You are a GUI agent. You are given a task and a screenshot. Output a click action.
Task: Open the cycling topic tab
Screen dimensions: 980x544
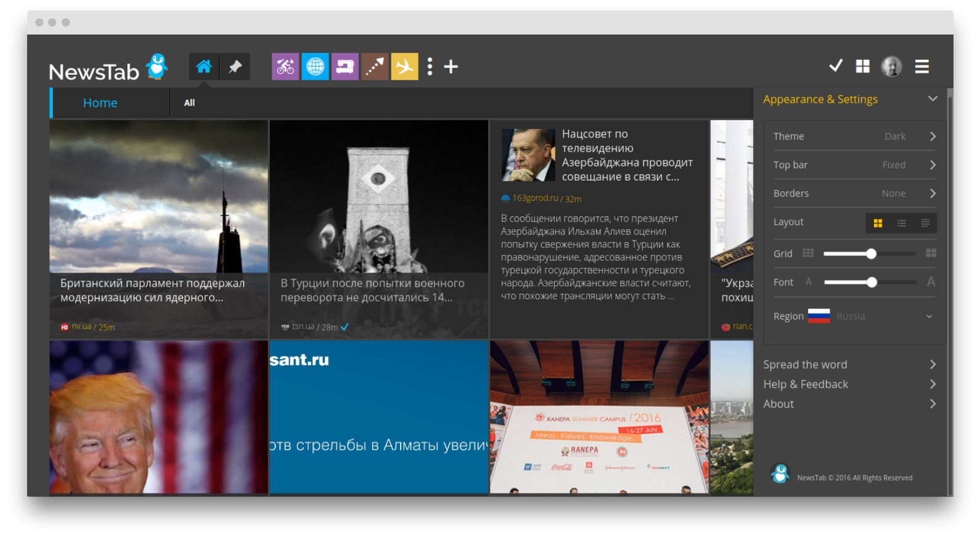tap(285, 67)
